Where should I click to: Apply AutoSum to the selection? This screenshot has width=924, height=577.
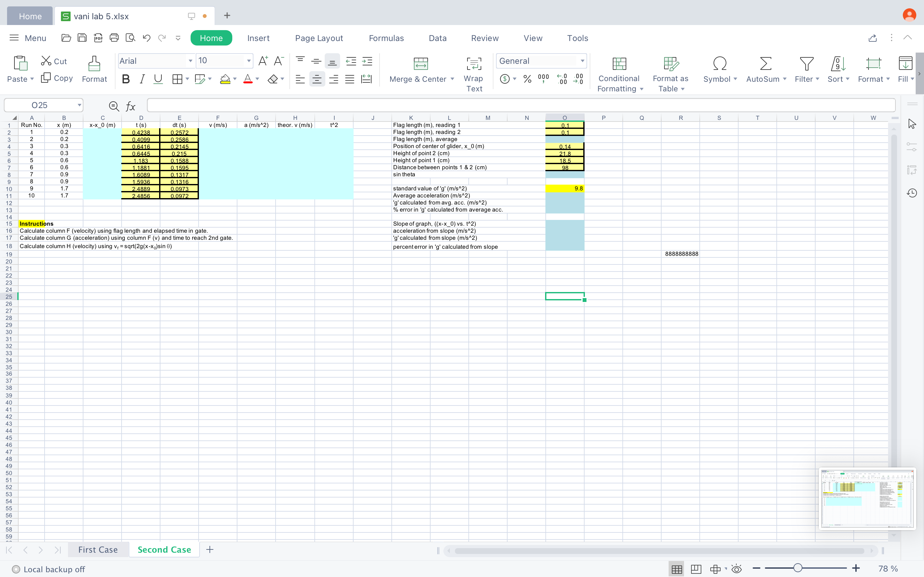tap(766, 71)
